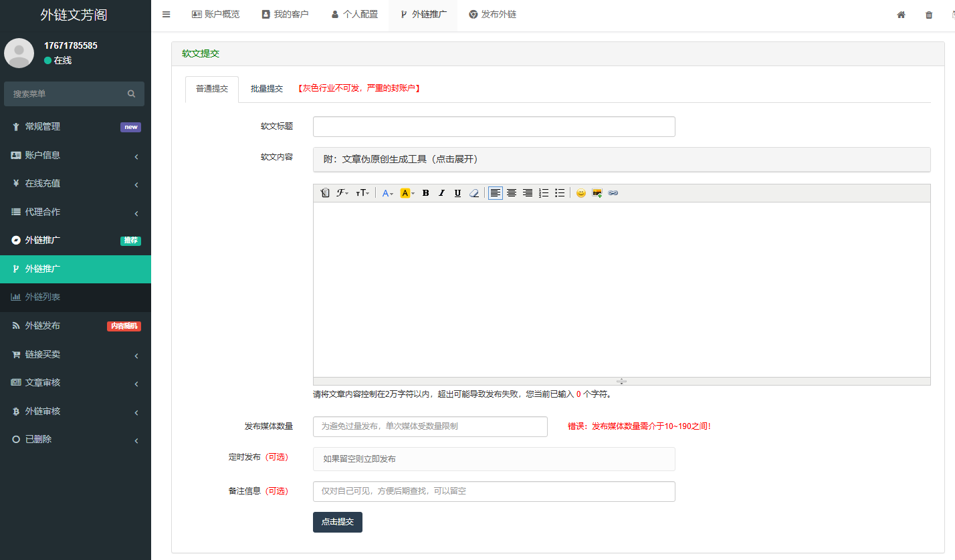The width and height of the screenshot is (955, 560).
Task: Click the eraser clear-formatting icon
Action: coord(474,193)
